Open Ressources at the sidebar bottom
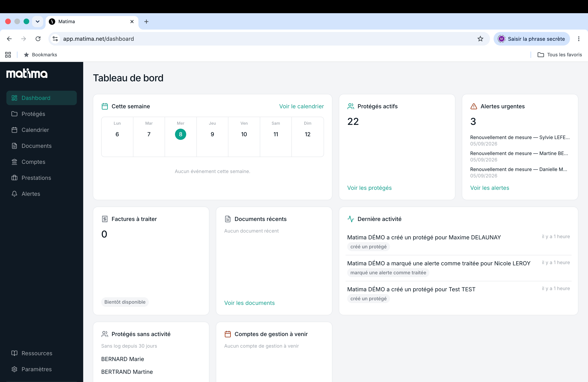Screen dimensions: 588x382 coord(42,353)
